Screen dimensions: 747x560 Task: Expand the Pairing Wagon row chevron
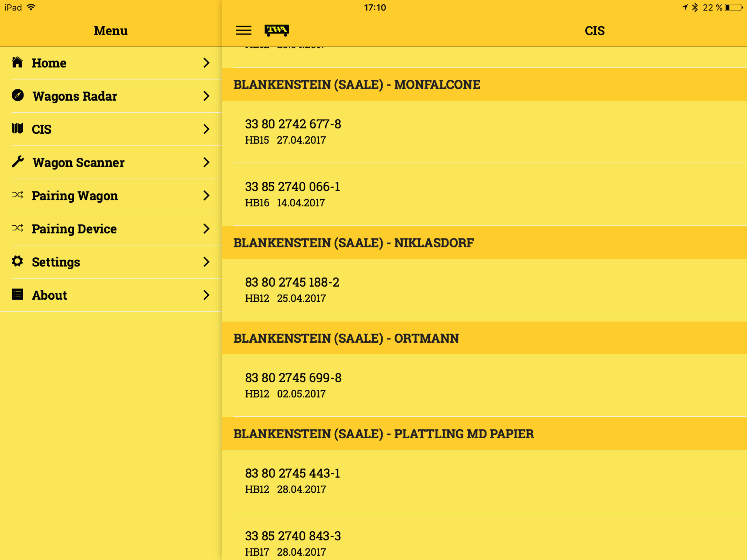(x=206, y=195)
